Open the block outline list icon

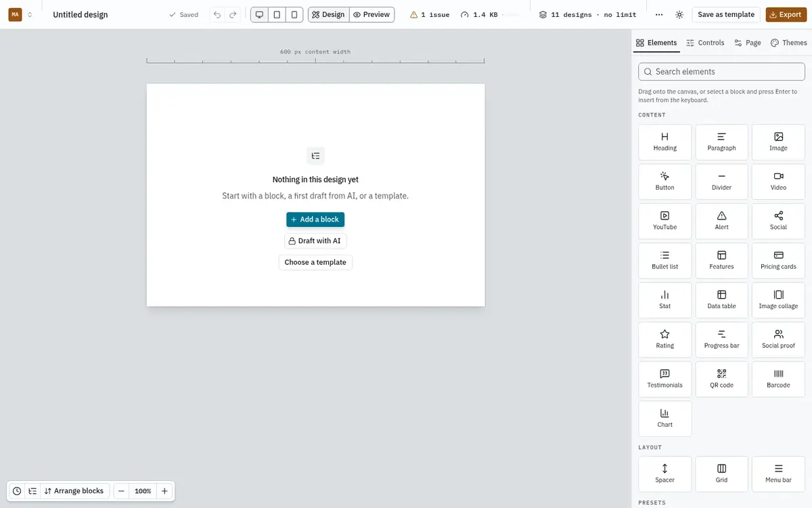click(32, 491)
